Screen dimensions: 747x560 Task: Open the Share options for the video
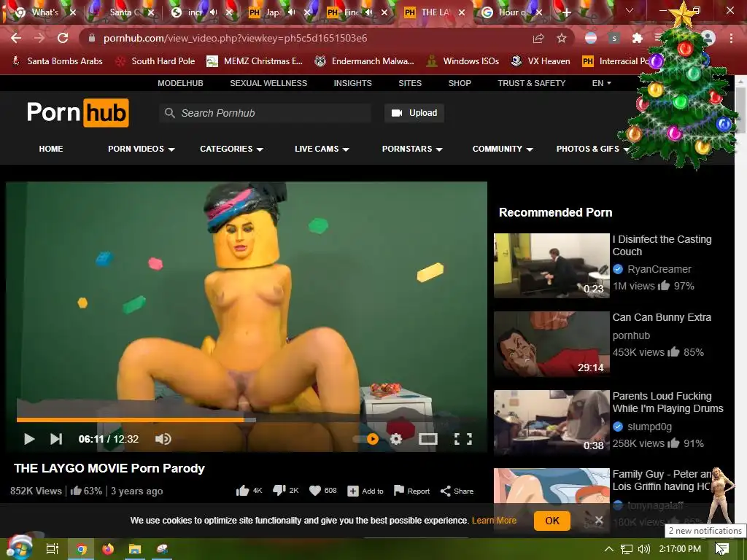pyautogui.click(x=457, y=491)
